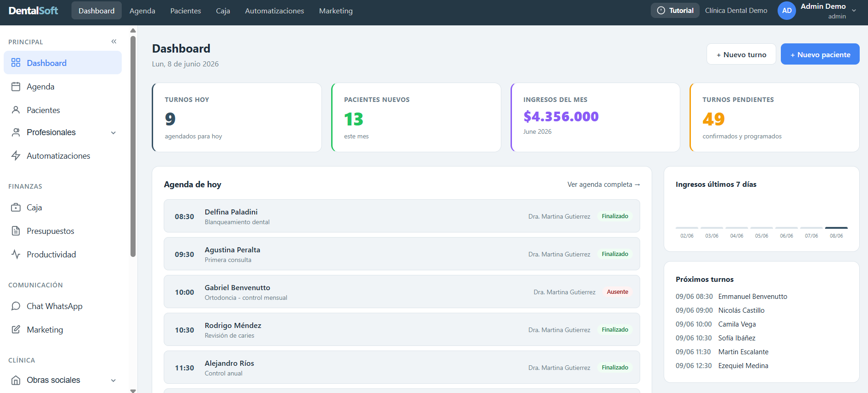
Task: Click the Presupuestos document icon
Action: (x=16, y=231)
